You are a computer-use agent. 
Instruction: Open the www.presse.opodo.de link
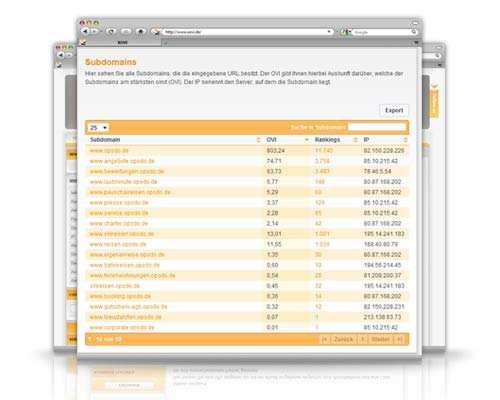click(119, 203)
